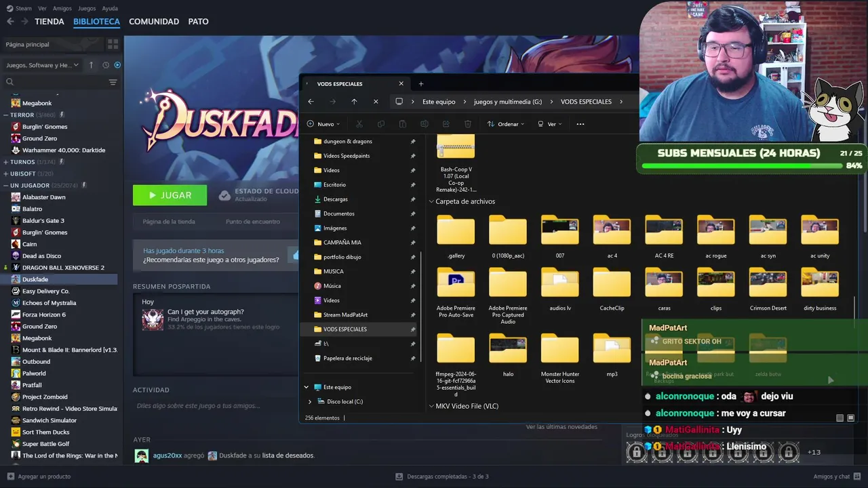868x488 pixels.
Task: Toggle ready-to-play filter in Steam library
Action: point(117,65)
